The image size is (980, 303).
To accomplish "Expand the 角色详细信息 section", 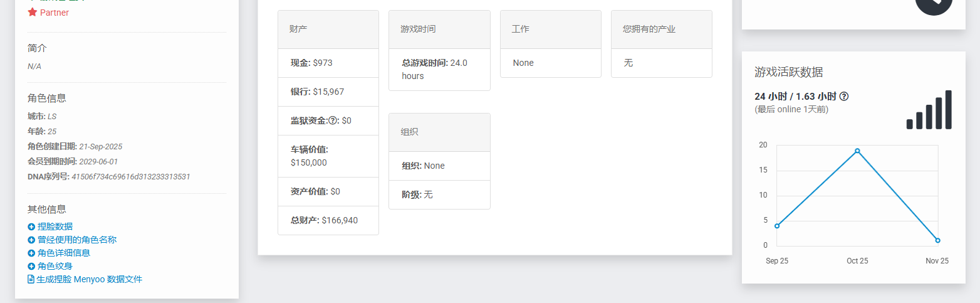I will (63, 253).
